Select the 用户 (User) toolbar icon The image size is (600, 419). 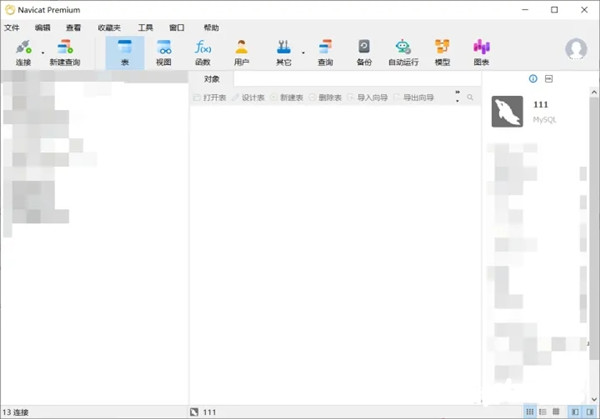[x=241, y=52]
